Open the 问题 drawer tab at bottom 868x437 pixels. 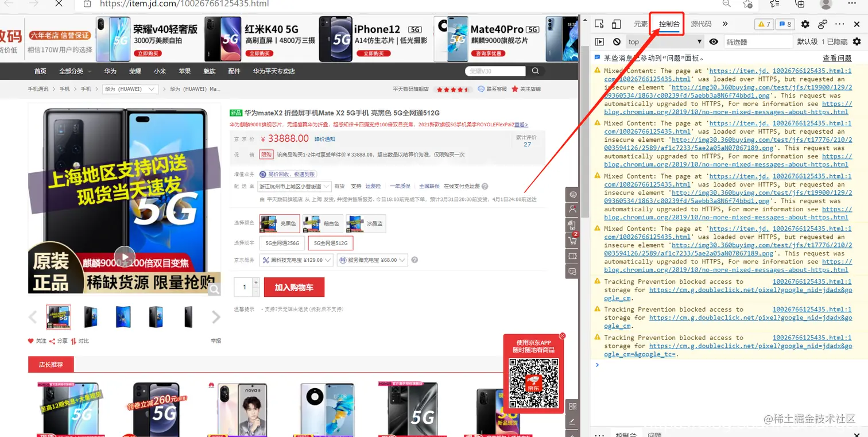tap(654, 435)
